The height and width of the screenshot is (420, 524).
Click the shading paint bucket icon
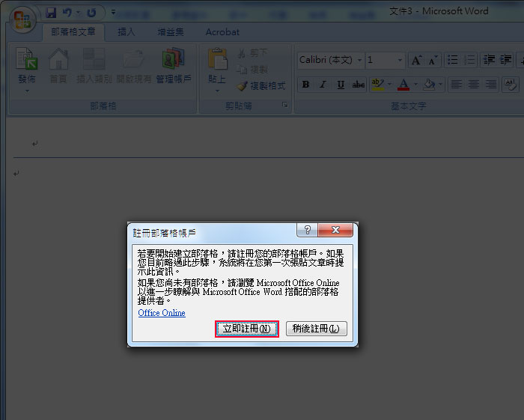point(430,85)
